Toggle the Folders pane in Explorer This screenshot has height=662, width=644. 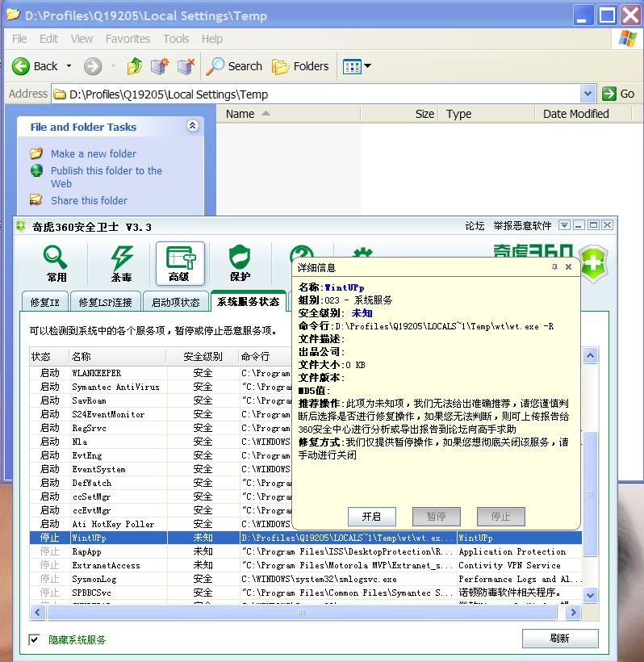coord(300,66)
